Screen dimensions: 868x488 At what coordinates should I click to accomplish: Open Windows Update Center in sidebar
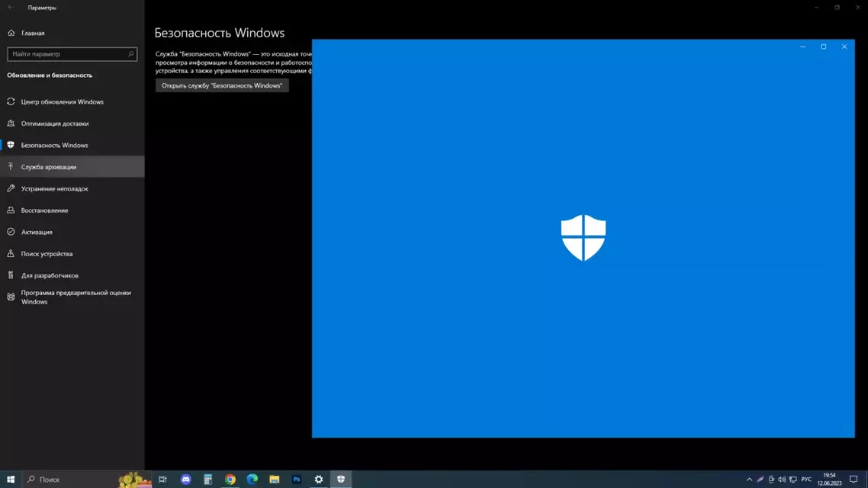coord(62,102)
